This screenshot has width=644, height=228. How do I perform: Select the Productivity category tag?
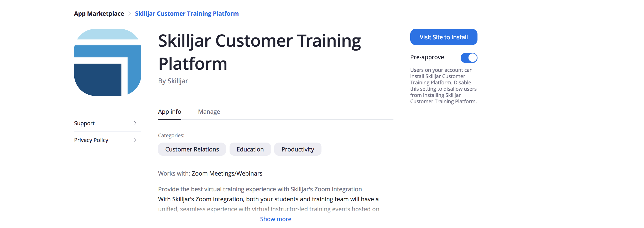(298, 149)
